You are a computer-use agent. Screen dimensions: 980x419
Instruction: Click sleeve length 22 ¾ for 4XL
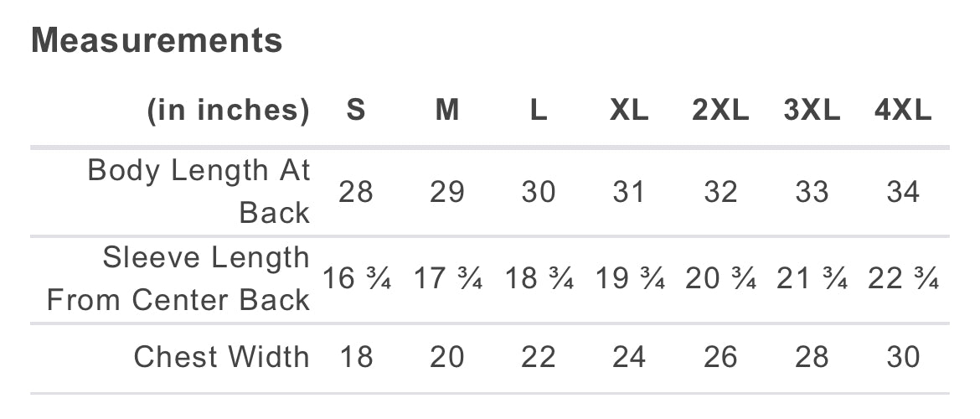[903, 279]
